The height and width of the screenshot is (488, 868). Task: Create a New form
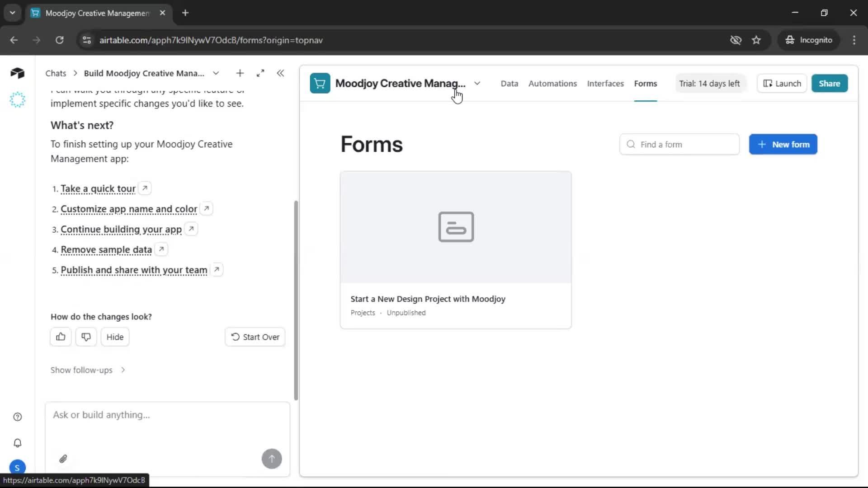[x=783, y=144]
